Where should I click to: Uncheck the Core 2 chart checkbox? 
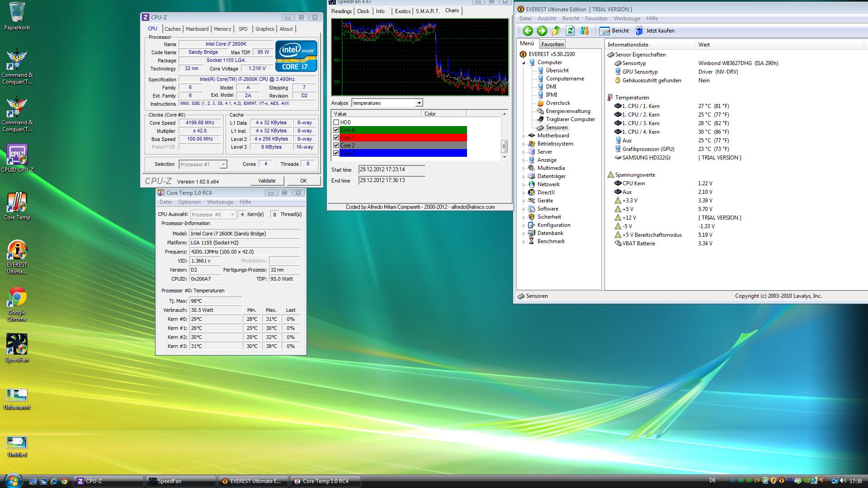(x=336, y=145)
